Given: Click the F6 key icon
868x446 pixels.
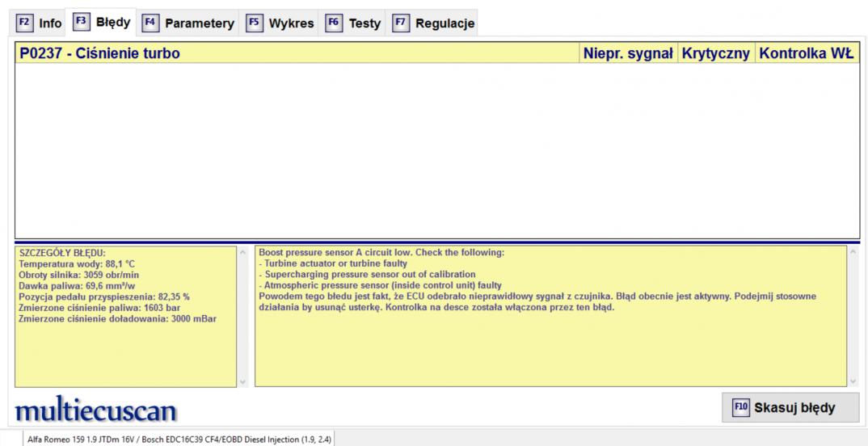Looking at the screenshot, I should click(x=333, y=23).
